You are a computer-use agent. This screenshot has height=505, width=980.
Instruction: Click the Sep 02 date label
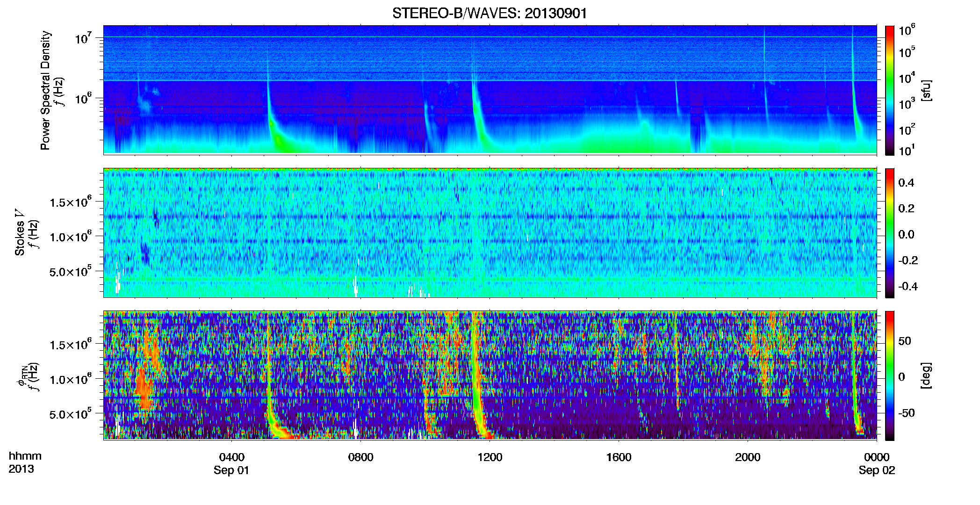pos(877,470)
